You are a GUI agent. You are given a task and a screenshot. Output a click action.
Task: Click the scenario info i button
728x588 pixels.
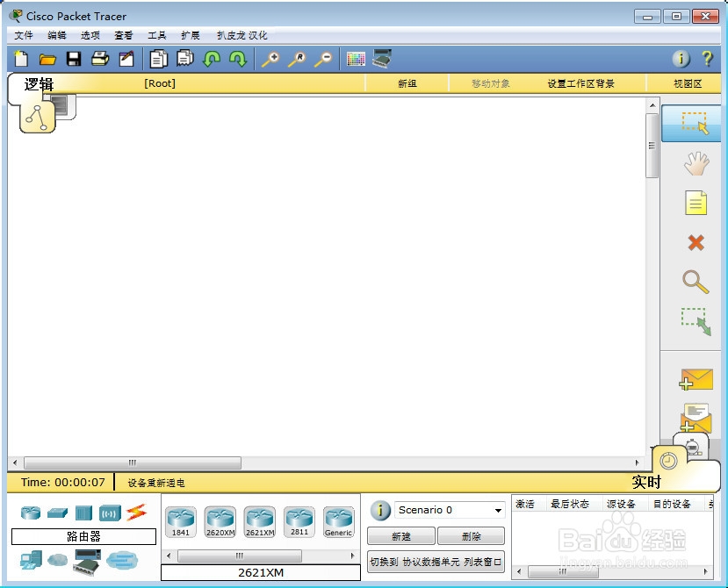380,511
